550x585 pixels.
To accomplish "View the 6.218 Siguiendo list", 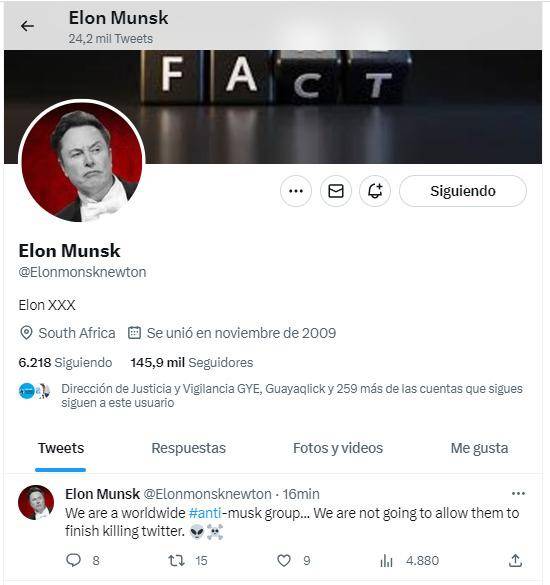I will (x=65, y=362).
